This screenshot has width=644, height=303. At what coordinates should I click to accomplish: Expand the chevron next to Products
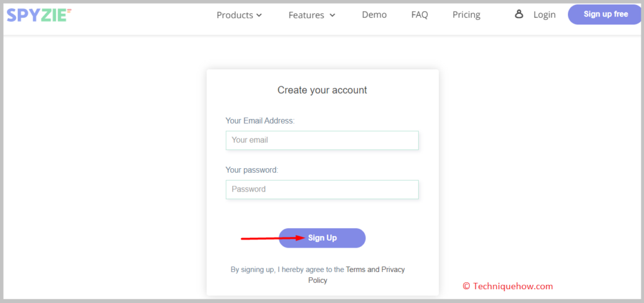point(259,15)
